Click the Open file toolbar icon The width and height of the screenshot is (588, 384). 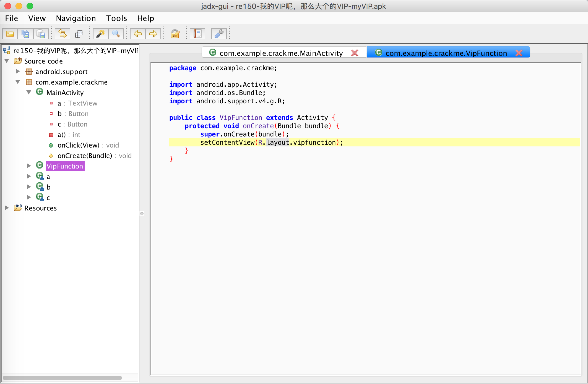point(10,34)
